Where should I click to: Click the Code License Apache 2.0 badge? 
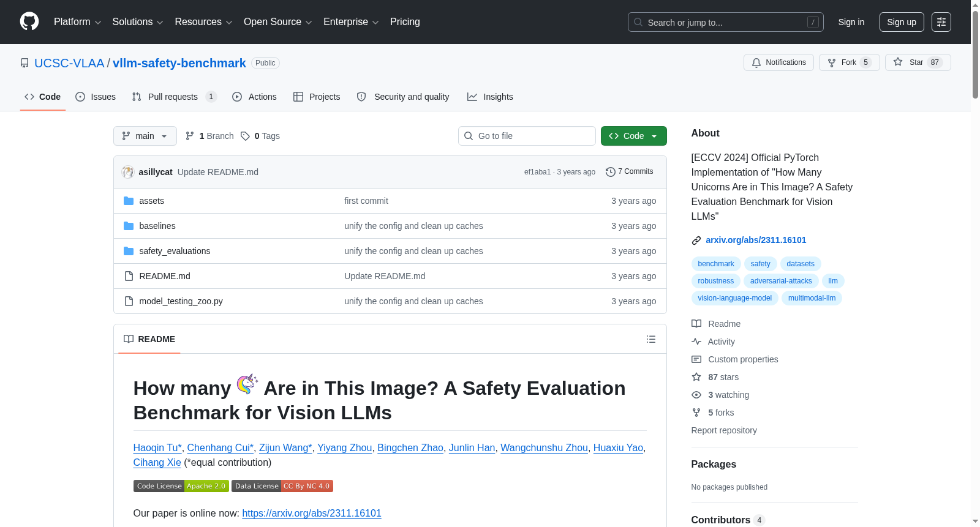(x=181, y=486)
